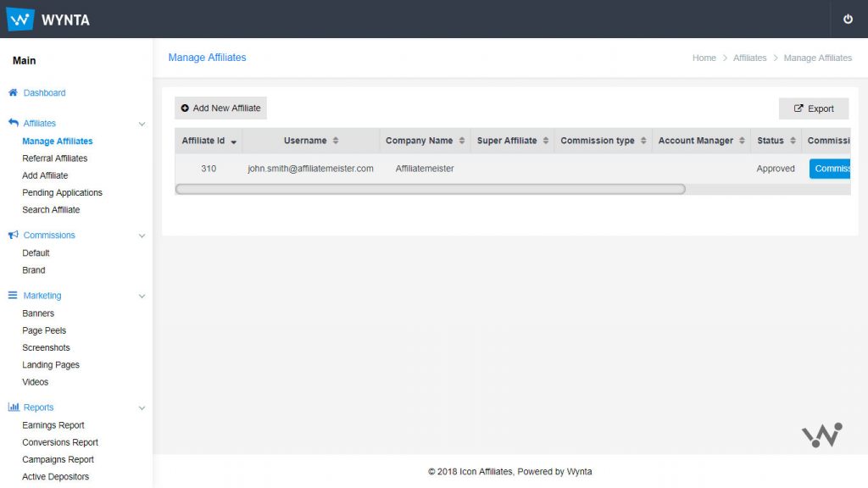Screen dimensions: 868x488
Task: Sort by Company Name column arrows
Action: point(462,141)
